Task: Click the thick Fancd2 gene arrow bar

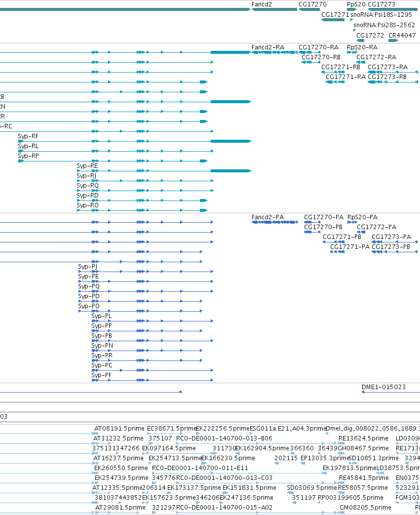Action: pos(274,9)
